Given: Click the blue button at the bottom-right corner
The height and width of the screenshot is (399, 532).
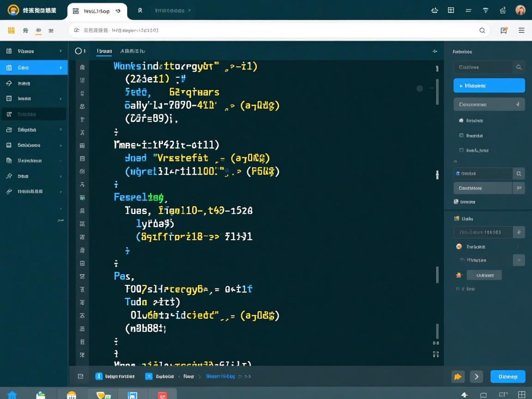Looking at the screenshot, I should point(508,376).
